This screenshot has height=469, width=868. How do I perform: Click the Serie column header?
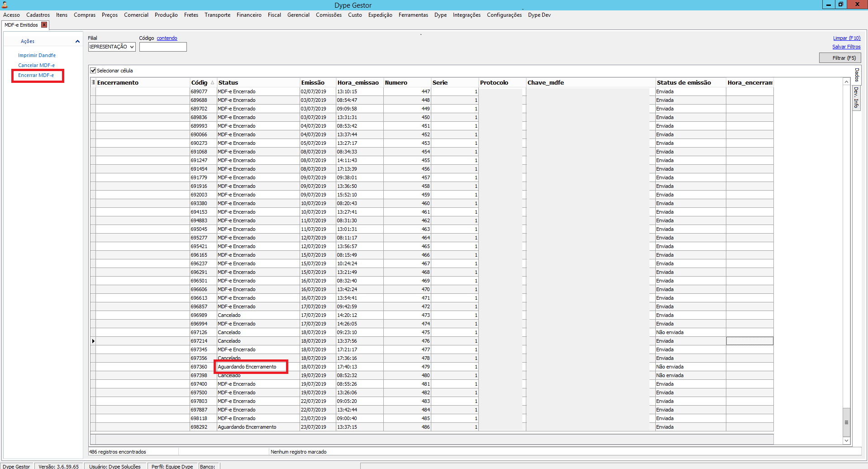(455, 82)
